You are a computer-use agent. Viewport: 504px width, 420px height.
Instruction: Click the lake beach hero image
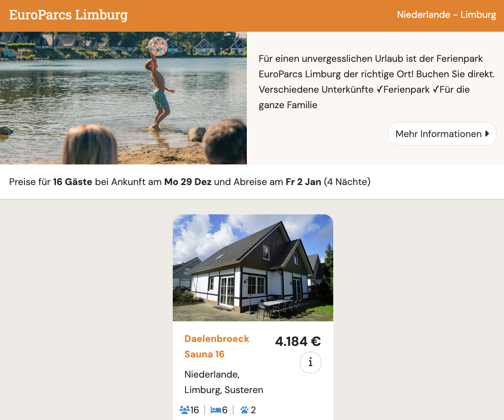pyautogui.click(x=123, y=98)
